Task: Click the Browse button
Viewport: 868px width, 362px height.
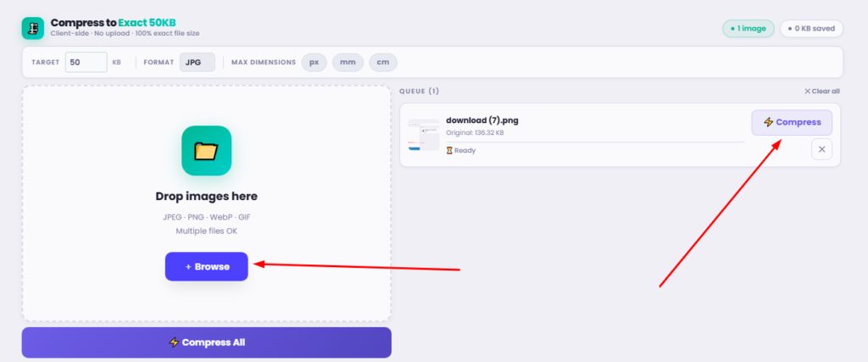Action: click(x=207, y=267)
